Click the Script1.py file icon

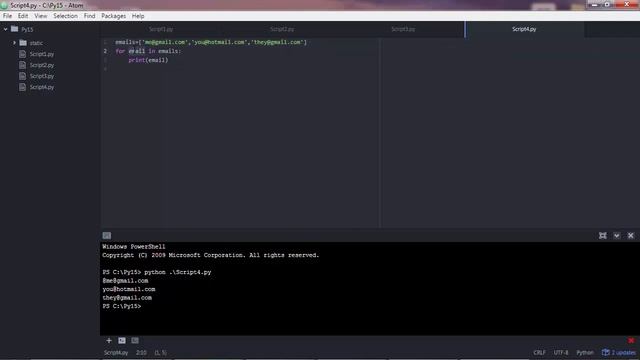click(23, 54)
